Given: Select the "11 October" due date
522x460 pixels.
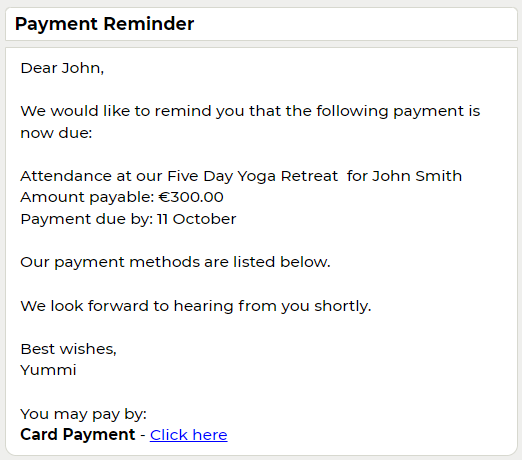Looking at the screenshot, I should pos(197,219).
